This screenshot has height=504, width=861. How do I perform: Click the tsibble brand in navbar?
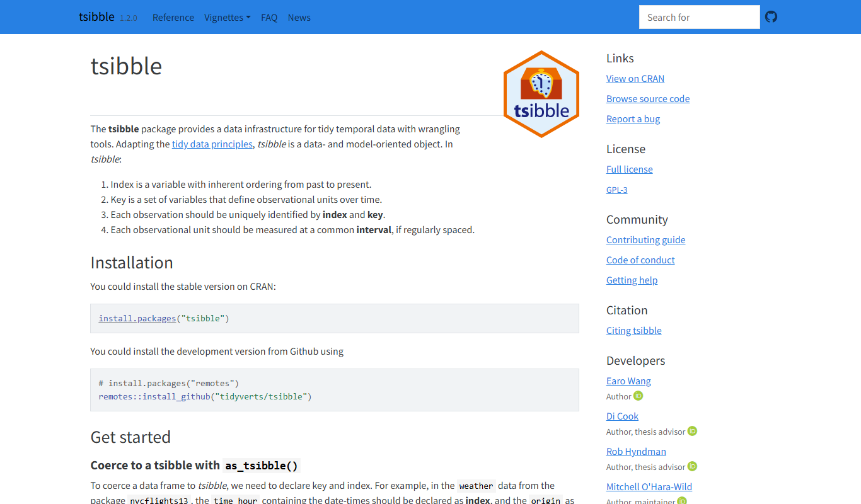tap(96, 17)
